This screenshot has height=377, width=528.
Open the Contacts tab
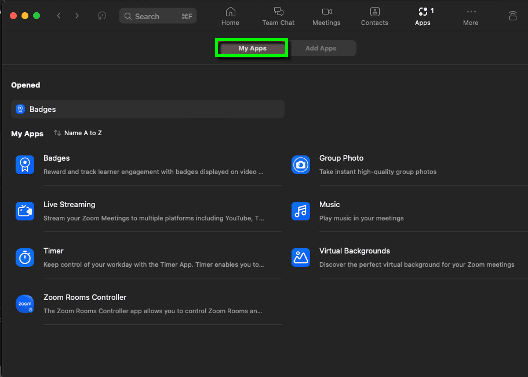(x=374, y=16)
